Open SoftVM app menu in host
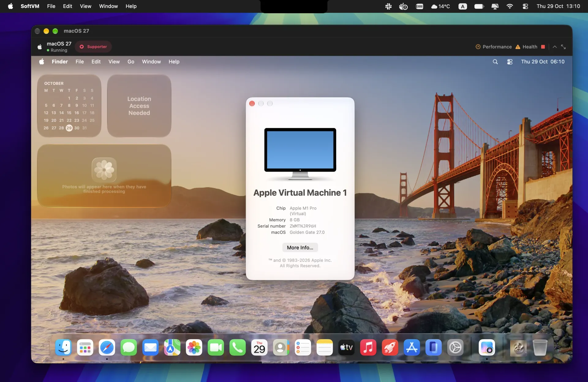This screenshot has height=382, width=588. [x=30, y=6]
